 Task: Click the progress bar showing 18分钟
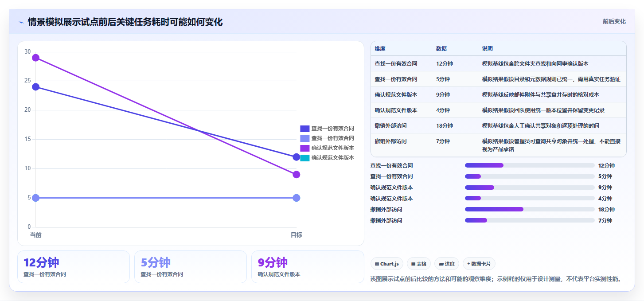coord(530,209)
